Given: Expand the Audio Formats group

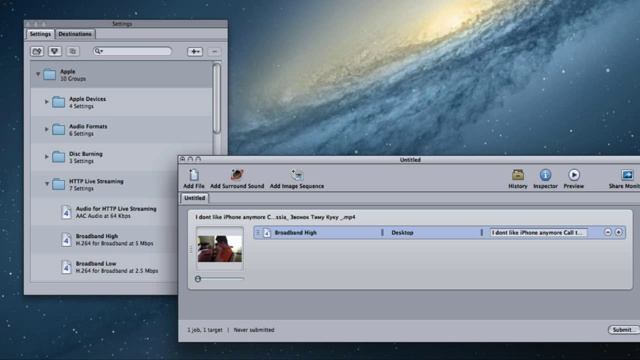Looking at the screenshot, I should (47, 129).
